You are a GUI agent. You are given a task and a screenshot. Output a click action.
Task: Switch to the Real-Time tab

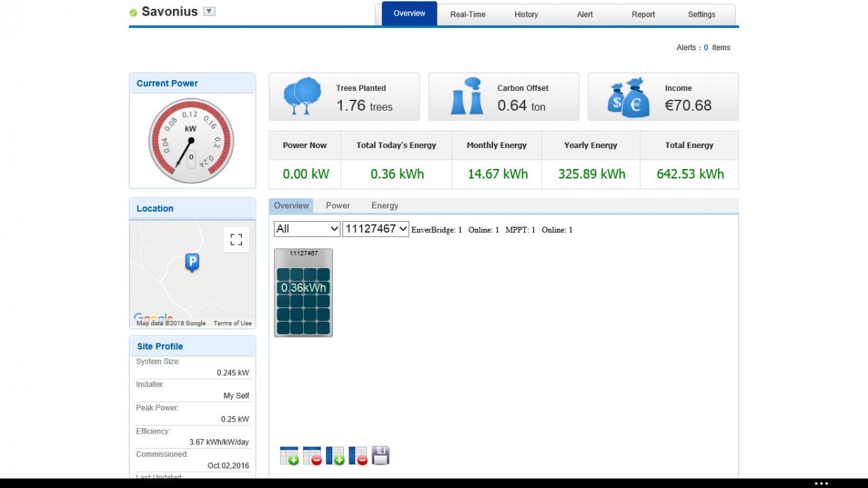click(x=468, y=14)
